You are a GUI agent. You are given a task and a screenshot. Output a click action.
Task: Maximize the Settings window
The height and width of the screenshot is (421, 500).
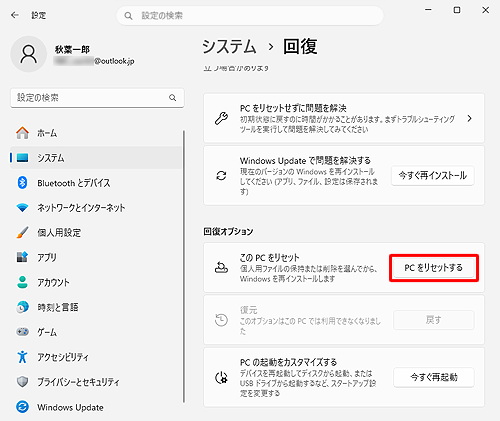click(457, 10)
